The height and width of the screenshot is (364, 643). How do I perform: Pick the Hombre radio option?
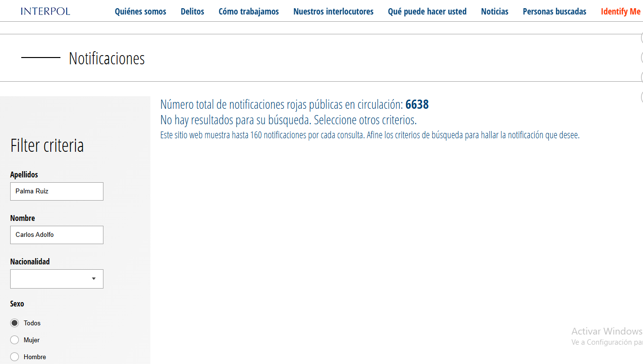(15, 357)
